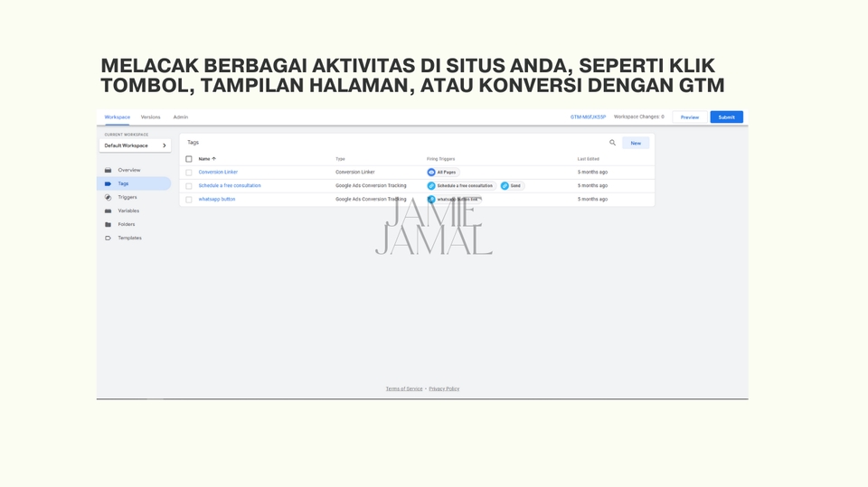
Task: Switch to the Admin tab
Action: (x=181, y=117)
